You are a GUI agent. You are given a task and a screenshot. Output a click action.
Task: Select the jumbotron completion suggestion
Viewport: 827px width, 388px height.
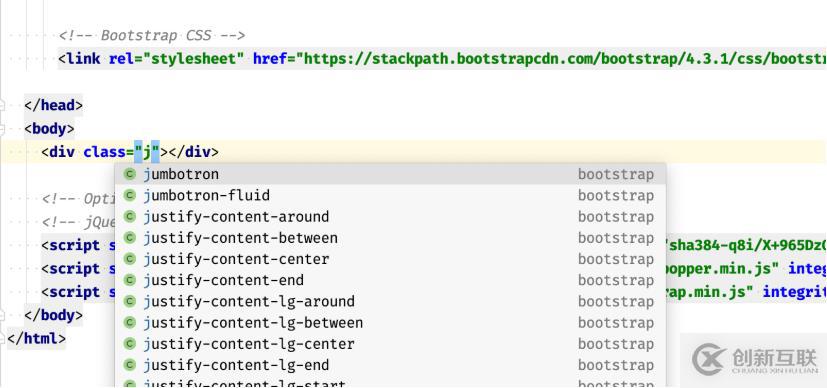tap(390, 174)
